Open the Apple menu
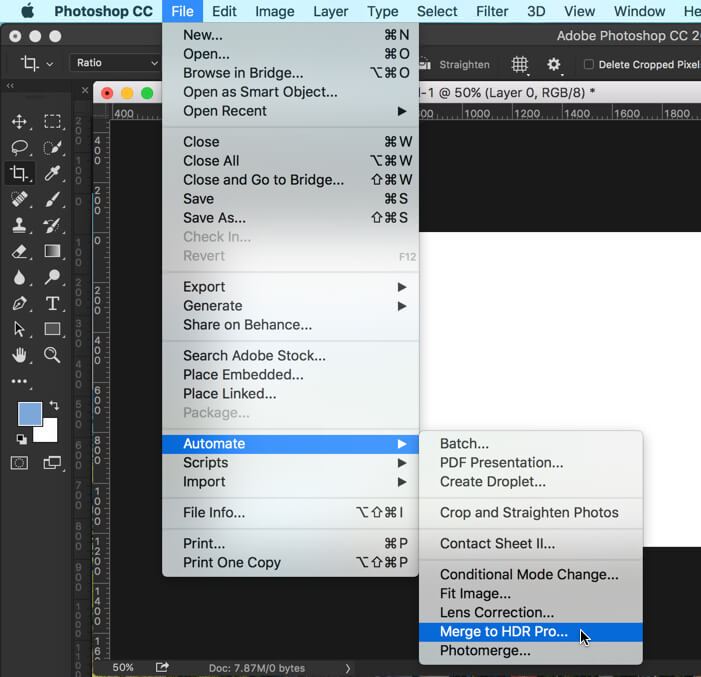Screen dimensions: 701x677 coord(27,11)
